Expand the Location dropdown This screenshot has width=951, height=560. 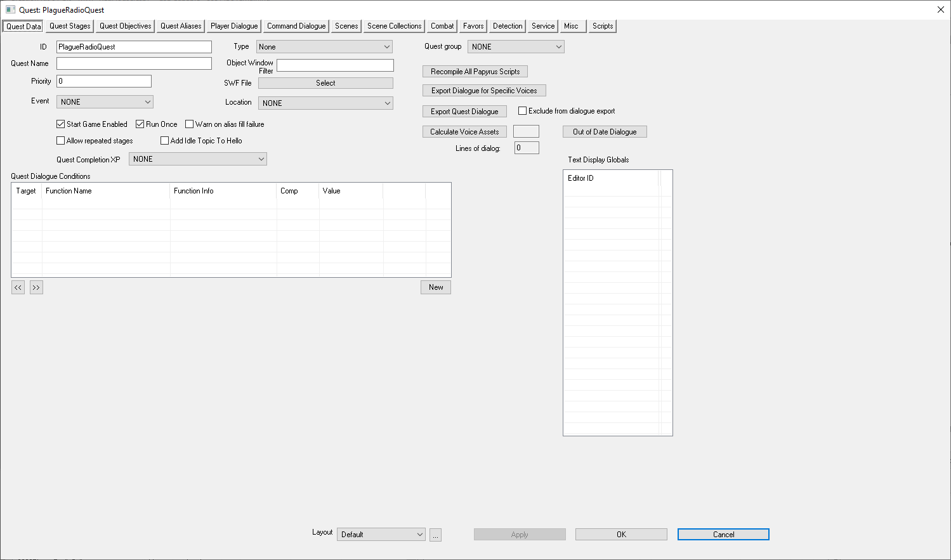(x=325, y=103)
